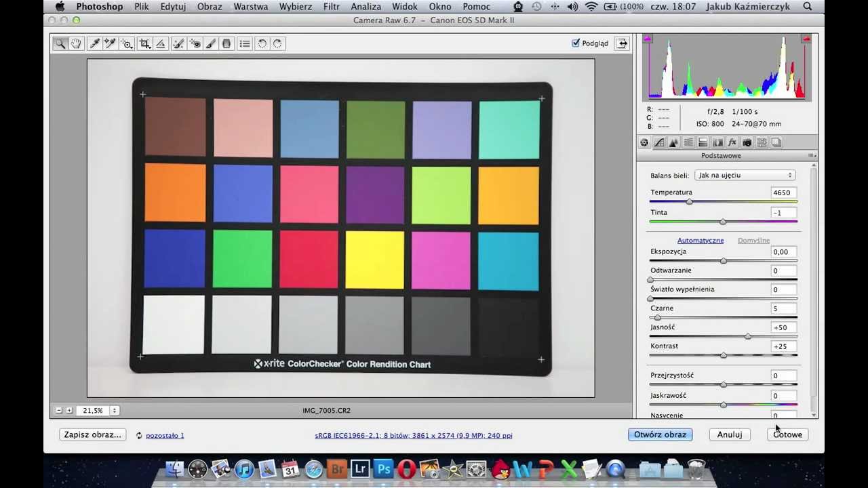Open Spotlight search in menu bar
868x488 pixels.
tap(808, 7)
